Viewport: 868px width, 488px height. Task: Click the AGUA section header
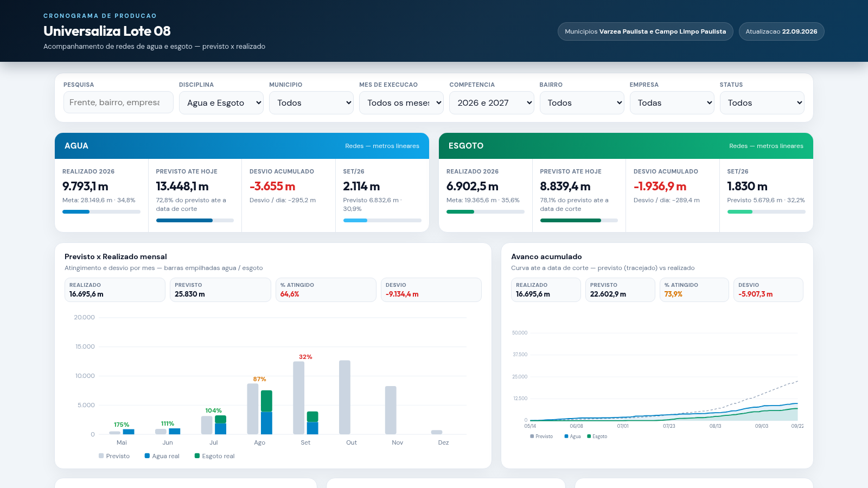click(x=242, y=146)
